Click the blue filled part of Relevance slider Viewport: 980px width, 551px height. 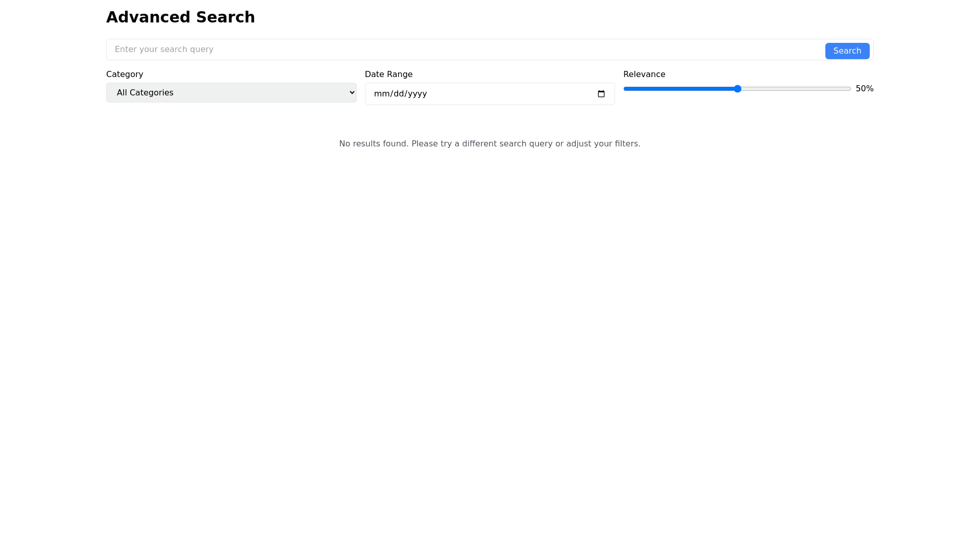tap(679, 89)
